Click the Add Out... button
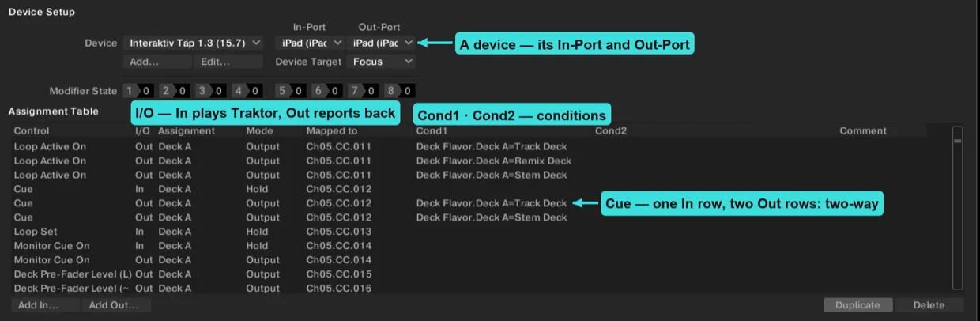 coord(115,305)
